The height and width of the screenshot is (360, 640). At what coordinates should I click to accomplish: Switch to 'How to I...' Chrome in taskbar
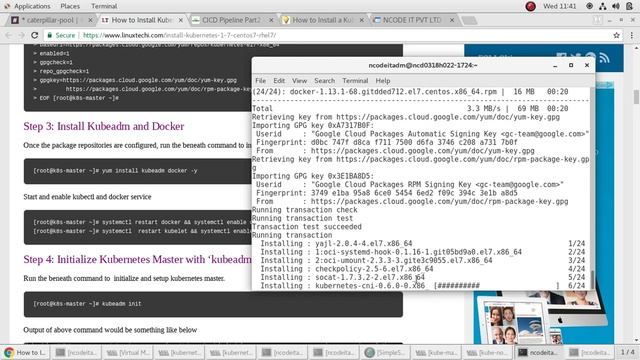(x=26, y=352)
